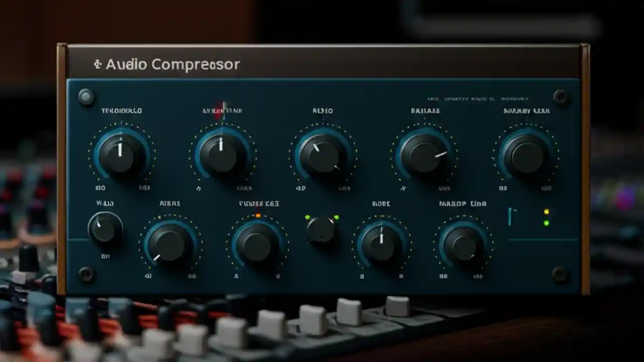Toggle the yellow status LED on the right

coord(546,212)
